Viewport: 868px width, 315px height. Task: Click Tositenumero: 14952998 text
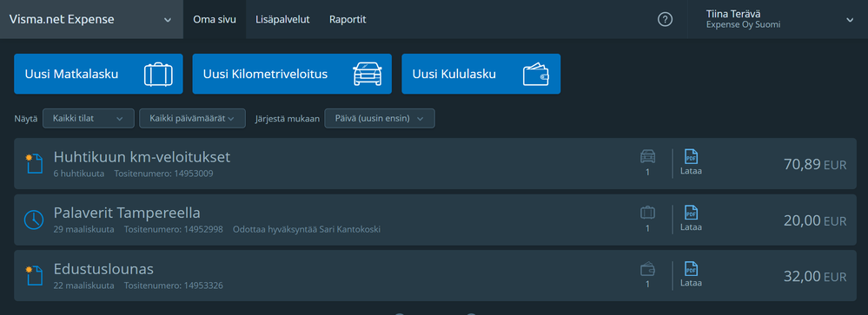(173, 229)
